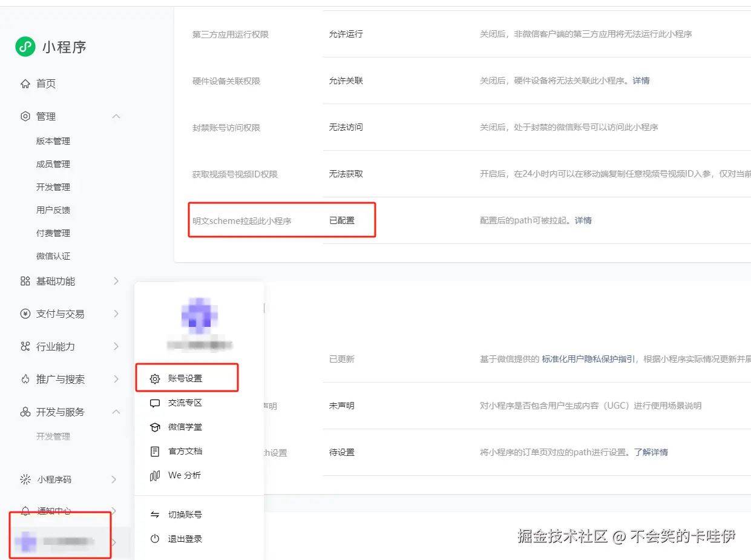Click the chat bubble icon beside 交流专区

[155, 403]
